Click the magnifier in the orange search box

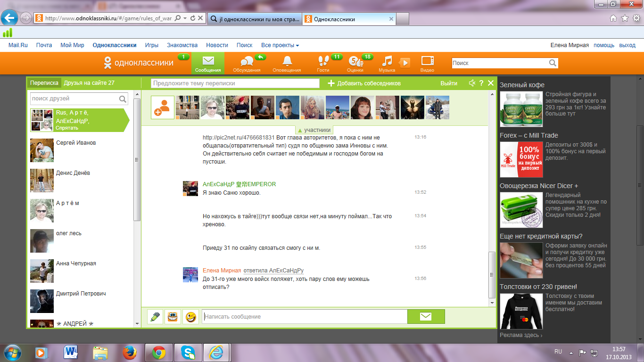pyautogui.click(x=553, y=63)
